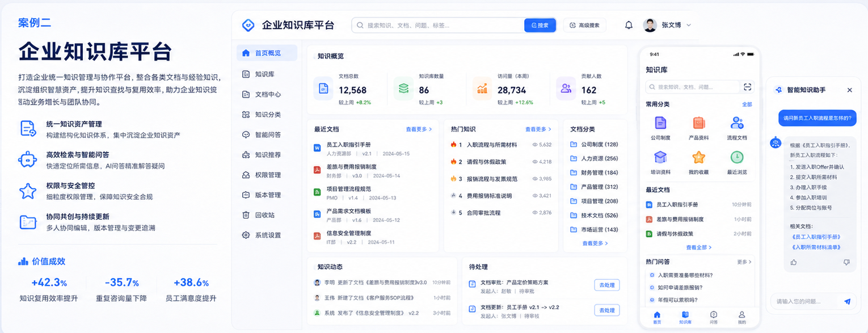Open 市场运营 (143) folder category

(x=594, y=230)
